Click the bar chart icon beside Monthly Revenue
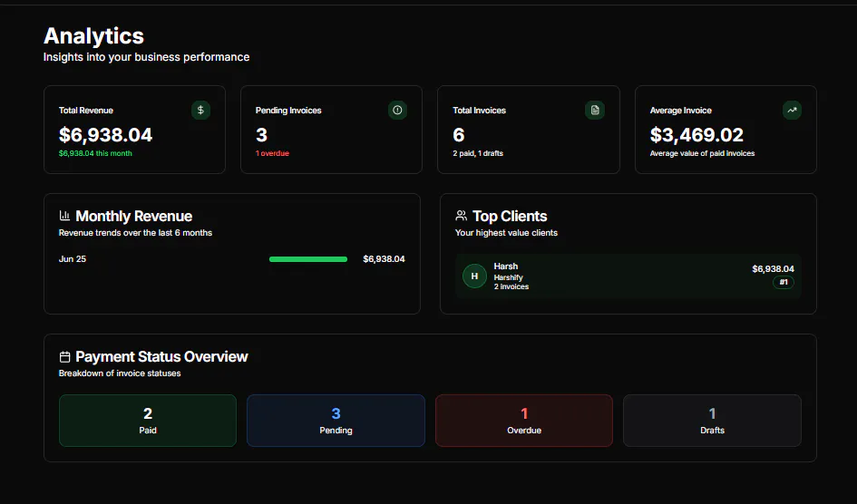Screen dimensions: 857x504 (x=64, y=216)
